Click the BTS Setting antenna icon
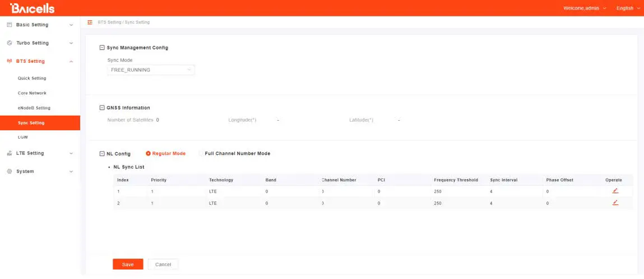The image size is (644, 279). (x=10, y=61)
